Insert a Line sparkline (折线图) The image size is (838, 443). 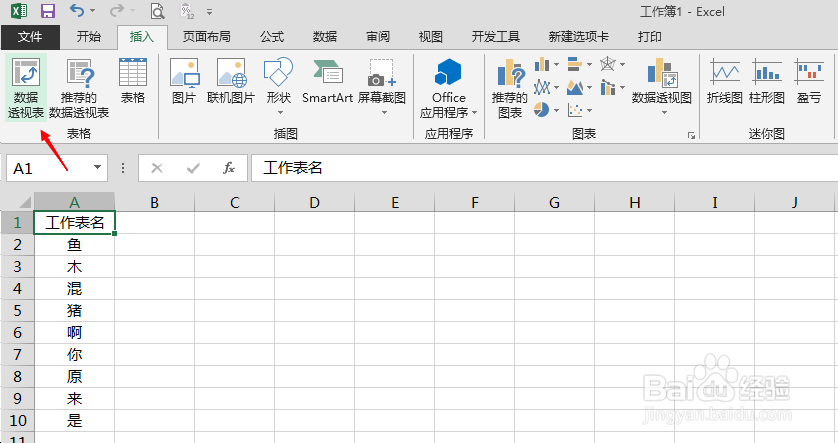click(x=724, y=81)
